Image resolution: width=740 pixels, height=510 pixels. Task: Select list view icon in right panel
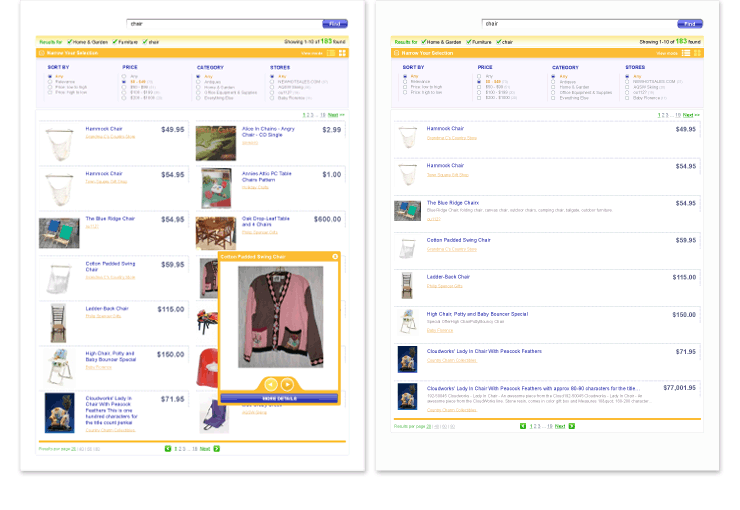point(686,52)
